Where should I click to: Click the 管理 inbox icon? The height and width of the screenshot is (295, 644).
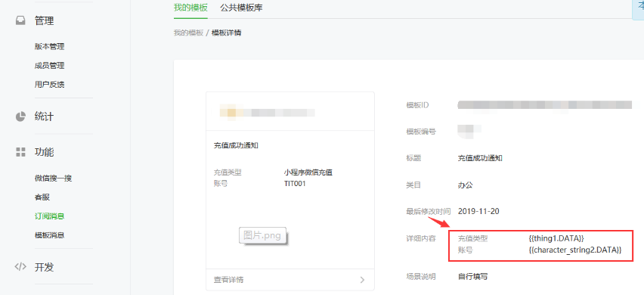(20, 20)
